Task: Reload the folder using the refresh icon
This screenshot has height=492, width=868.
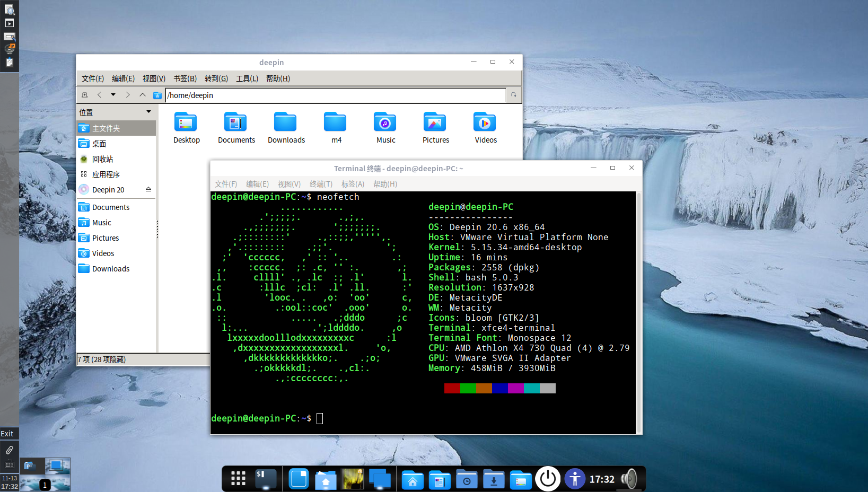Action: point(513,95)
